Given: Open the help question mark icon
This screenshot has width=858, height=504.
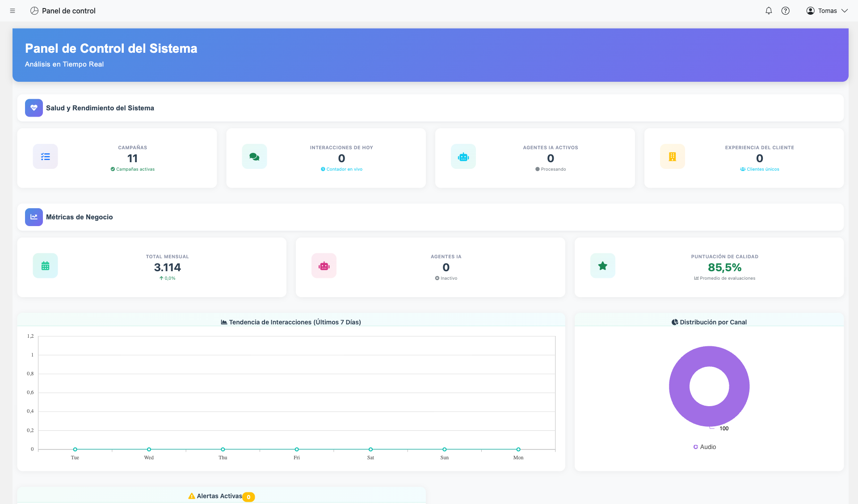Looking at the screenshot, I should 785,11.
